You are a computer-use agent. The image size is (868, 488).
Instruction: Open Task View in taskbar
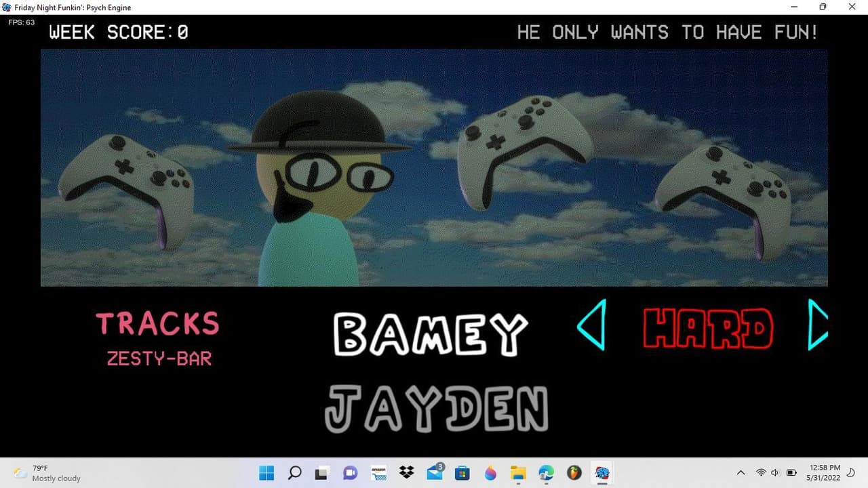tap(322, 472)
